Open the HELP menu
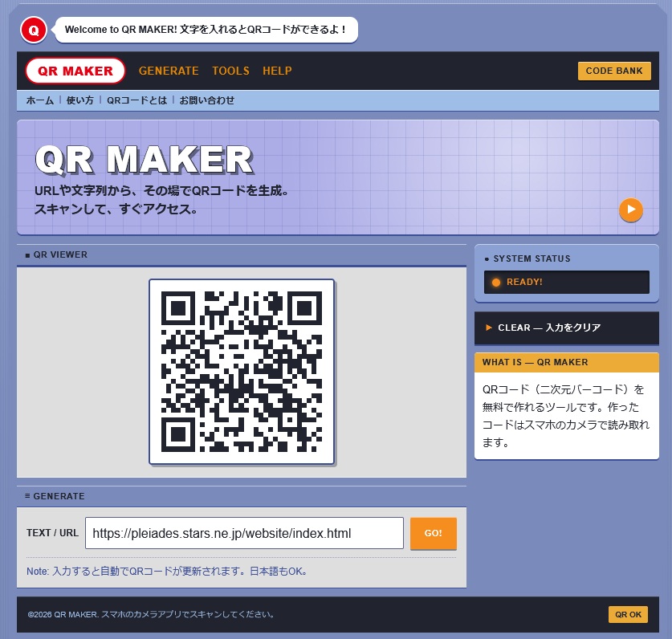 [277, 71]
